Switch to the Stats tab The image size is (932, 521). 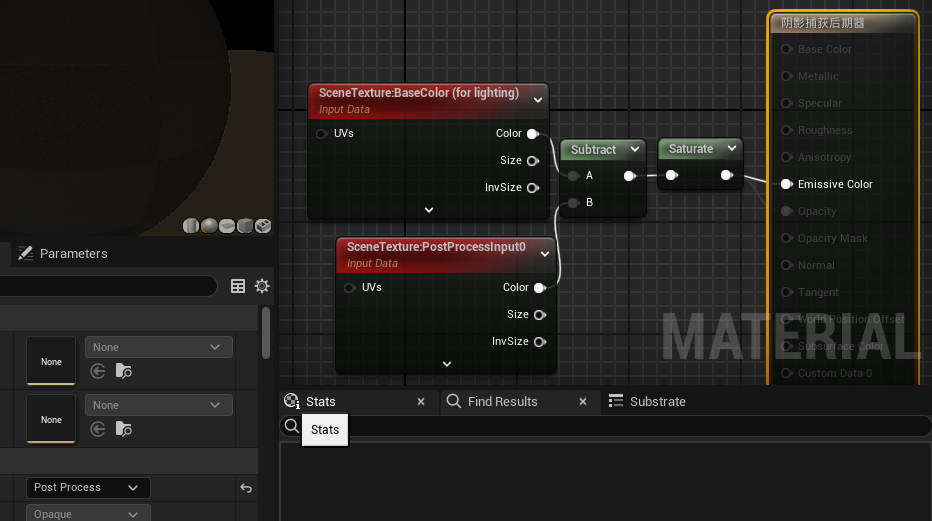(x=357, y=402)
